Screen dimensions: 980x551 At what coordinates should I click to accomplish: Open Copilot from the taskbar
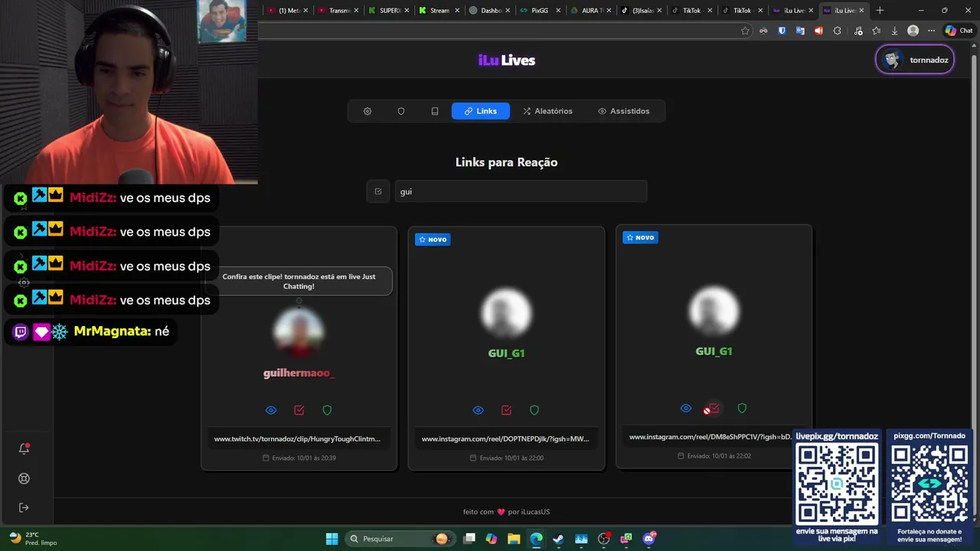pos(492,539)
